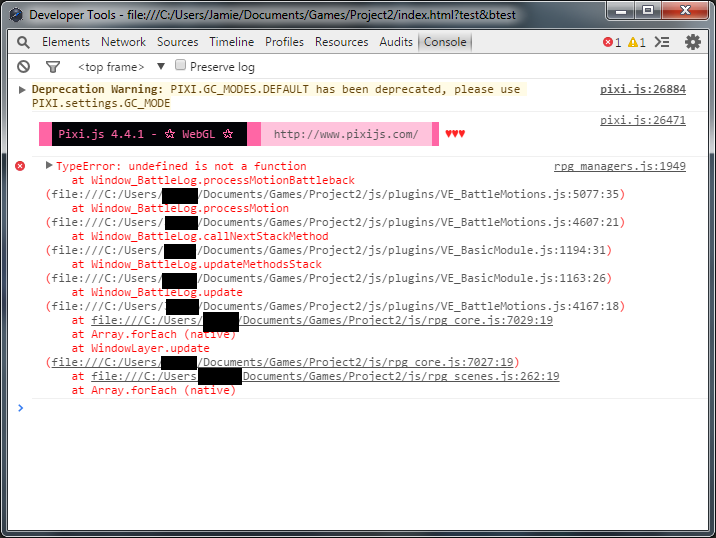Click the processMotionBattleback stack line
Viewport: 716px width, 538px height.
click(x=213, y=180)
